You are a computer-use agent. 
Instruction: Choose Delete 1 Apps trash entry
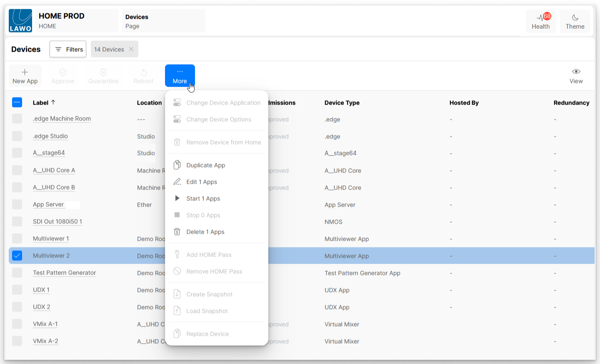[x=205, y=232]
